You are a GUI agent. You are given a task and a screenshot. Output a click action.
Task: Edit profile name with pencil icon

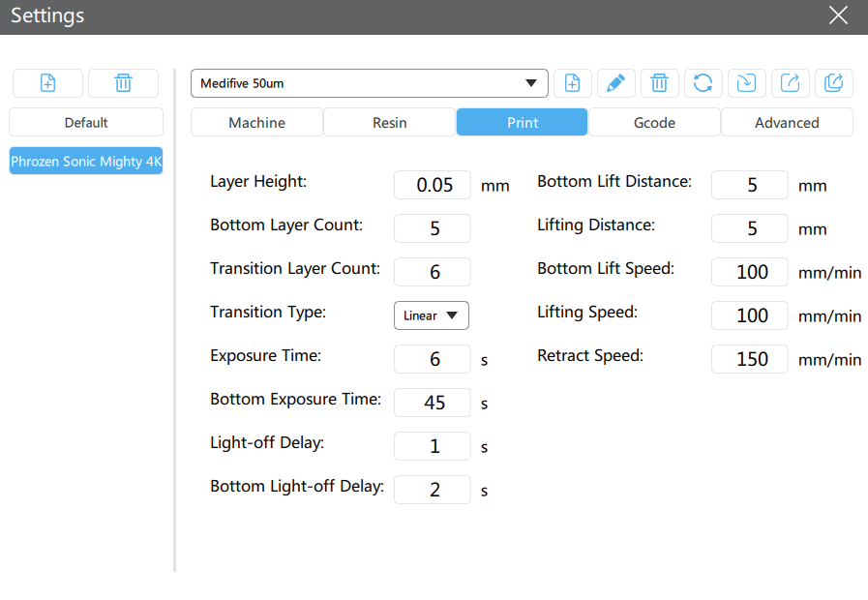pos(615,83)
